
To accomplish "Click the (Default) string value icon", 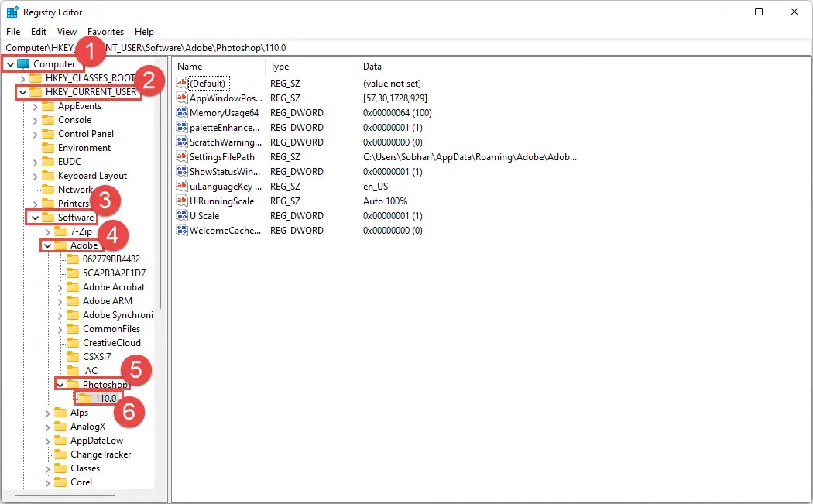I will [x=181, y=83].
